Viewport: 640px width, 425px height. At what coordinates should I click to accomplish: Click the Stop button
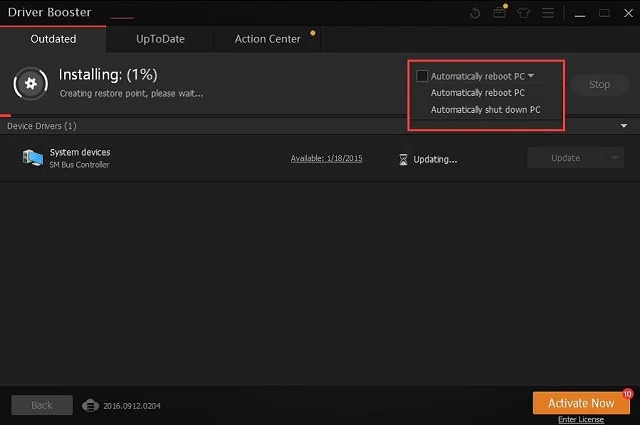(599, 85)
